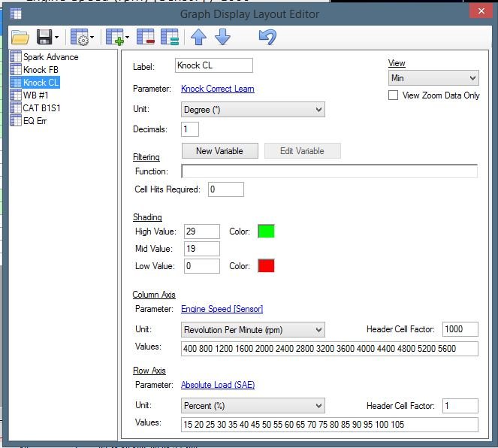Edit Shading Mid Value field
This screenshot has height=448, width=498.
[201, 249]
